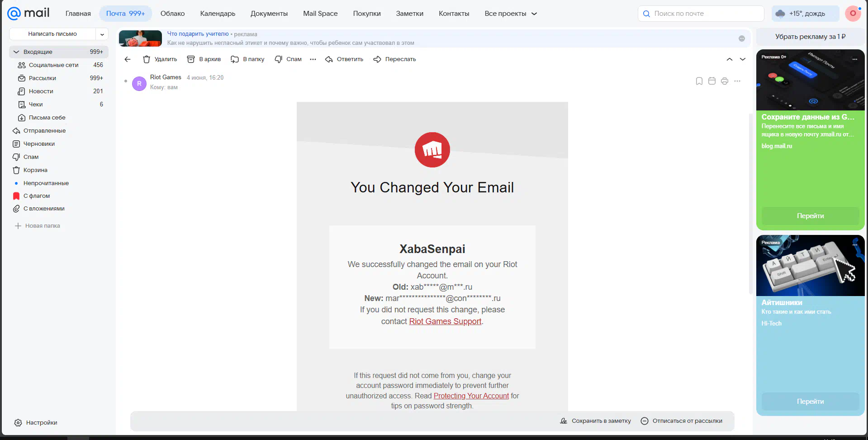
Task: Open the 'В папку' move option
Action: 247,59
